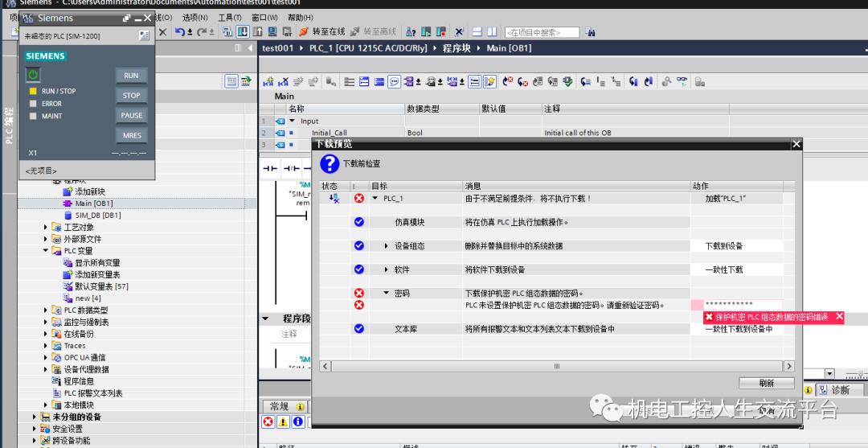Switch to the 诊断 tab in the inspector

coord(839,390)
